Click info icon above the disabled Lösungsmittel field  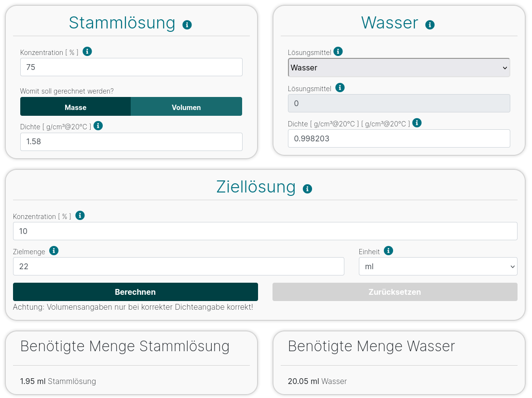click(x=340, y=88)
